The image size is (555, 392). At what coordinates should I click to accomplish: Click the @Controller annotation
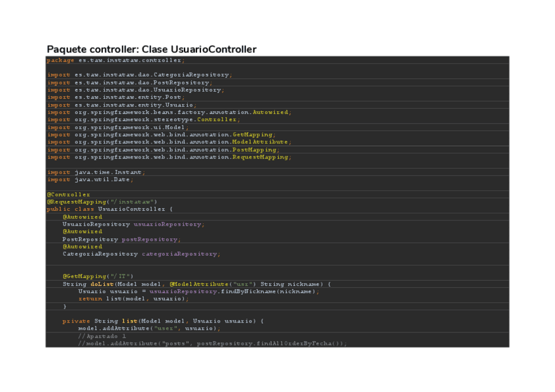tap(69, 194)
